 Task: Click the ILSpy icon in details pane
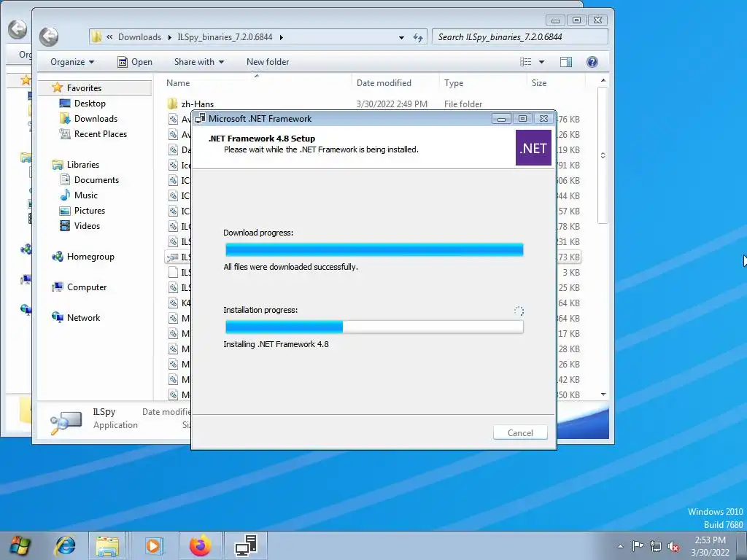[x=66, y=422]
